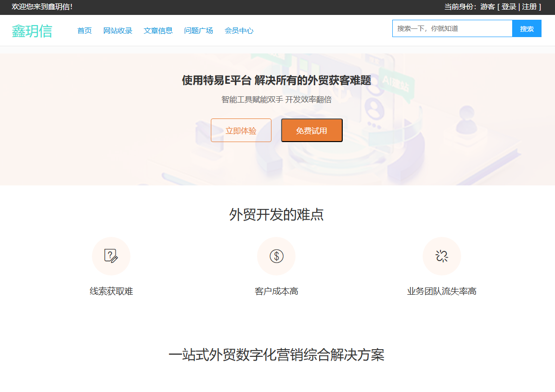This screenshot has width=555, height=392.
Task: Click the 立即体验 outlined button
Action: click(241, 131)
